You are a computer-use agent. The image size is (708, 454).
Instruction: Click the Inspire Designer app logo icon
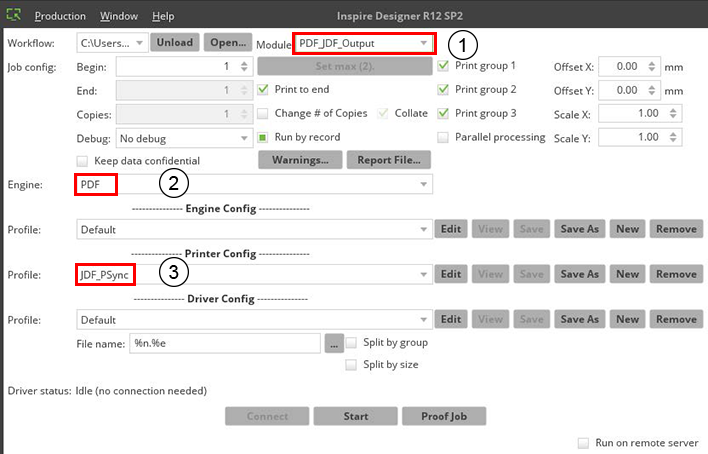15,16
